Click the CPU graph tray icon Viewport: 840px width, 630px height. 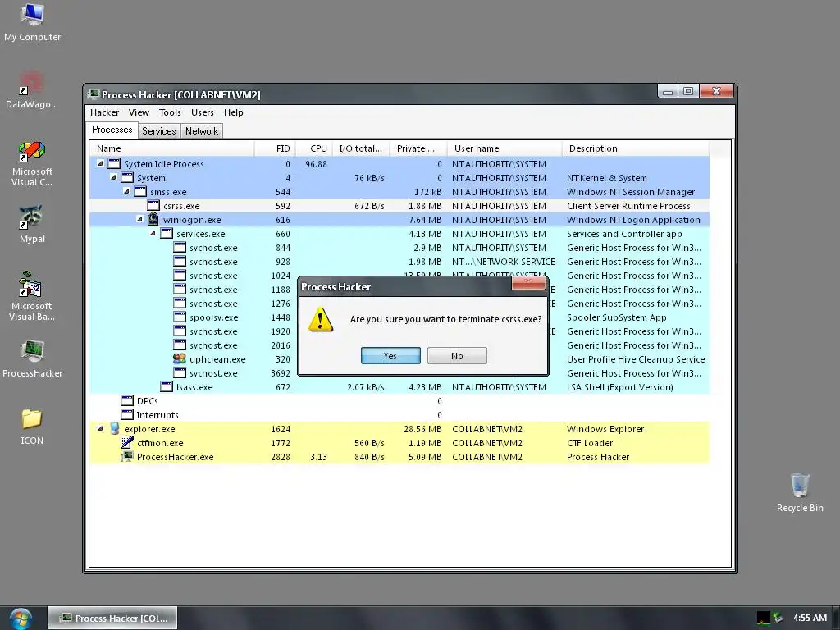coord(764,618)
